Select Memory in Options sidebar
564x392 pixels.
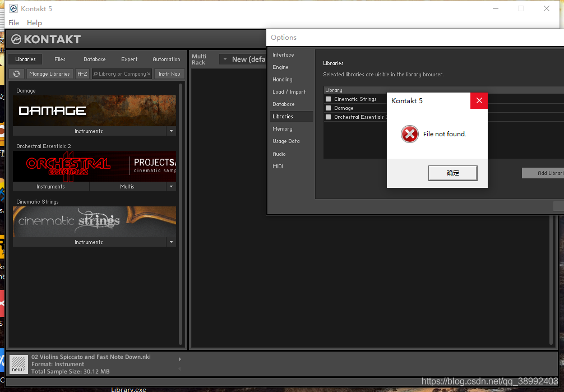[283, 128]
